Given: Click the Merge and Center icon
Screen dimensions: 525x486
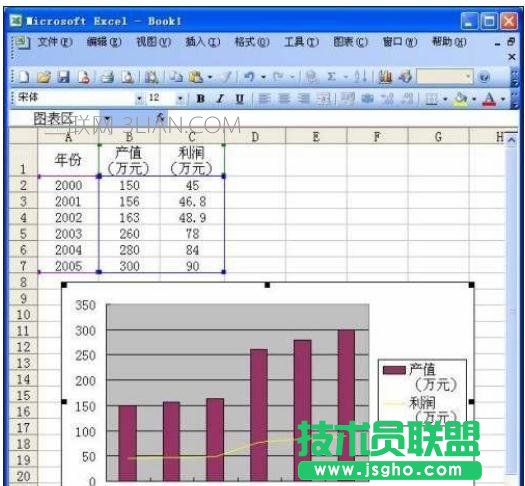Looking at the screenshot, I should [x=323, y=99].
